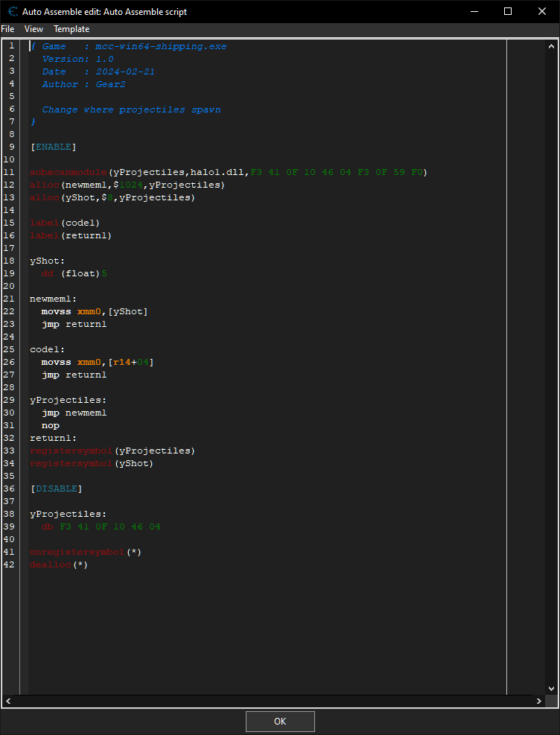Click the vertical scrollbar track

pos(553,372)
